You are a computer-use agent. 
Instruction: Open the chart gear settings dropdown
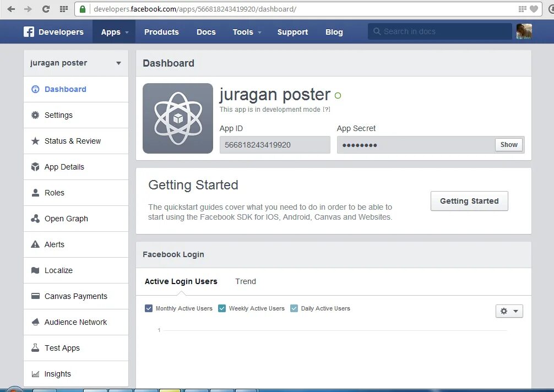click(509, 311)
